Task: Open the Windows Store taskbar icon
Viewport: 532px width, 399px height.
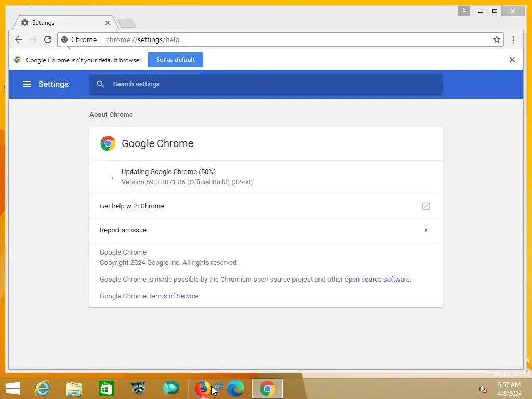Action: [106, 389]
